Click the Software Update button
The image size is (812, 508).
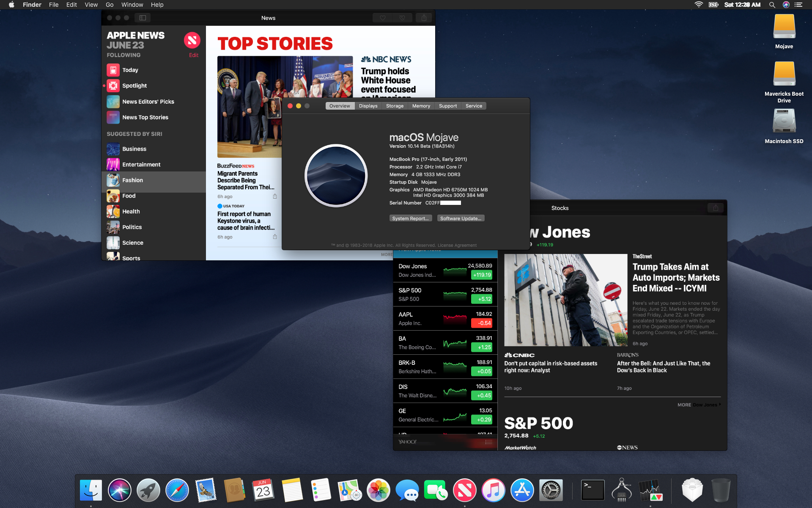pyautogui.click(x=461, y=218)
